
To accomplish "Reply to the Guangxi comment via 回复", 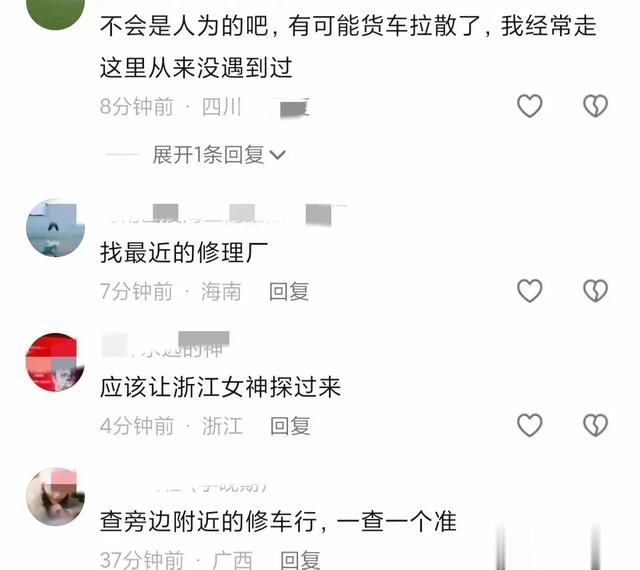I will click(300, 560).
